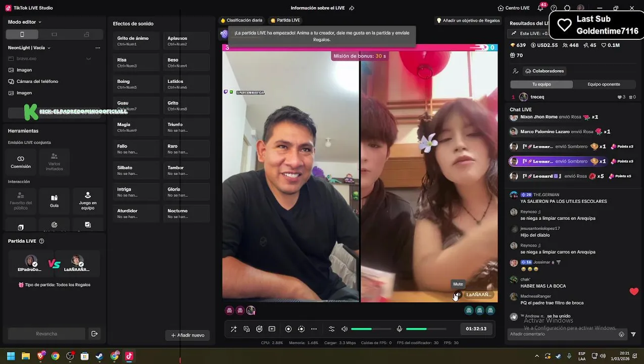Open the Windows Start menu
644x364 pixels.
pos(11,356)
